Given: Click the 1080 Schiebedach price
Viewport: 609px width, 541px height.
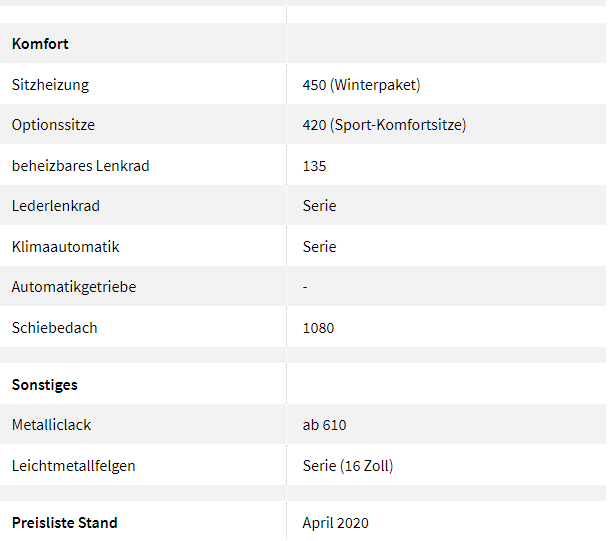Looking at the screenshot, I should pos(318,328).
